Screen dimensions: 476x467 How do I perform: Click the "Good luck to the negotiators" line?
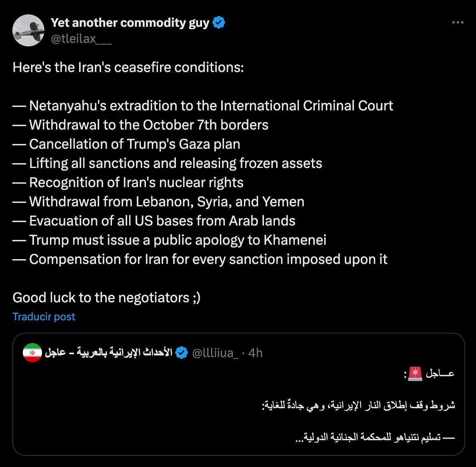click(106, 297)
